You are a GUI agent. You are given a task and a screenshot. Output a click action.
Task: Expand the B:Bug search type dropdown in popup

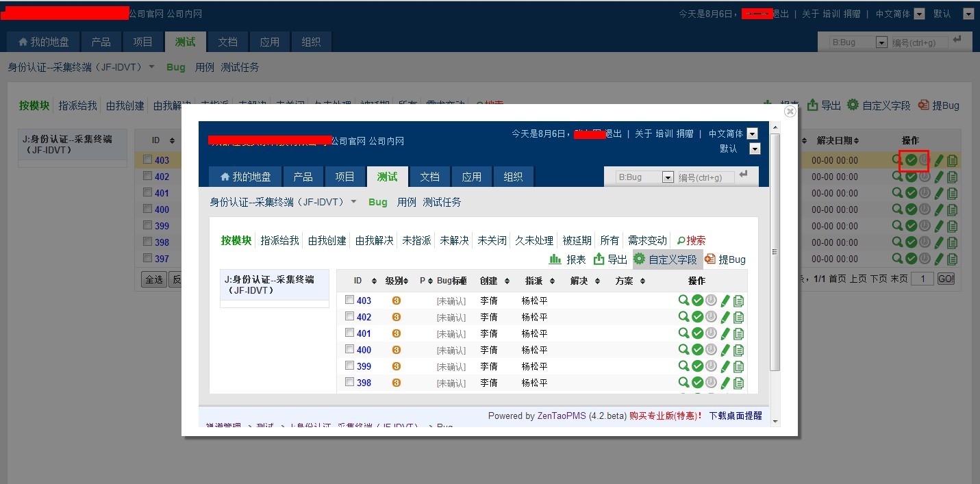pyautogui.click(x=668, y=177)
